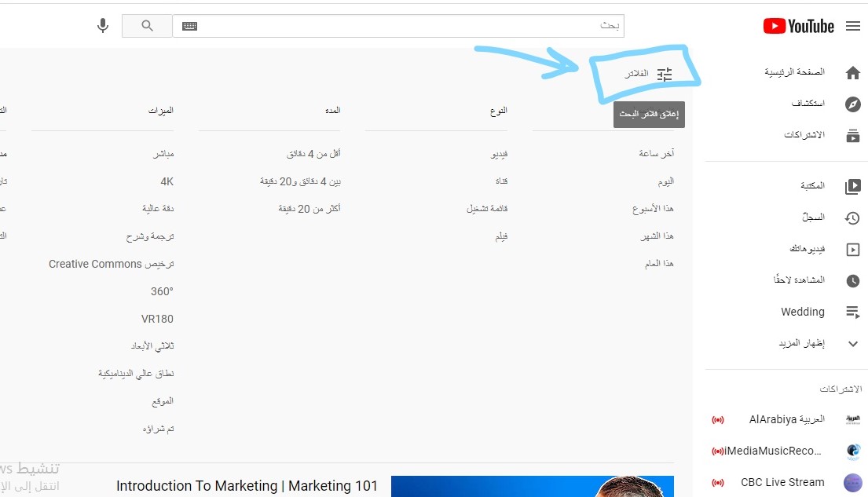Open iMediaMusicReco subscription channel
The width and height of the screenshot is (868, 497).
point(772,451)
